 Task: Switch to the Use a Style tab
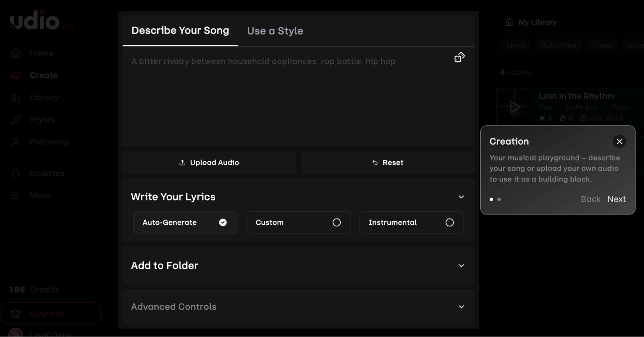click(x=275, y=31)
